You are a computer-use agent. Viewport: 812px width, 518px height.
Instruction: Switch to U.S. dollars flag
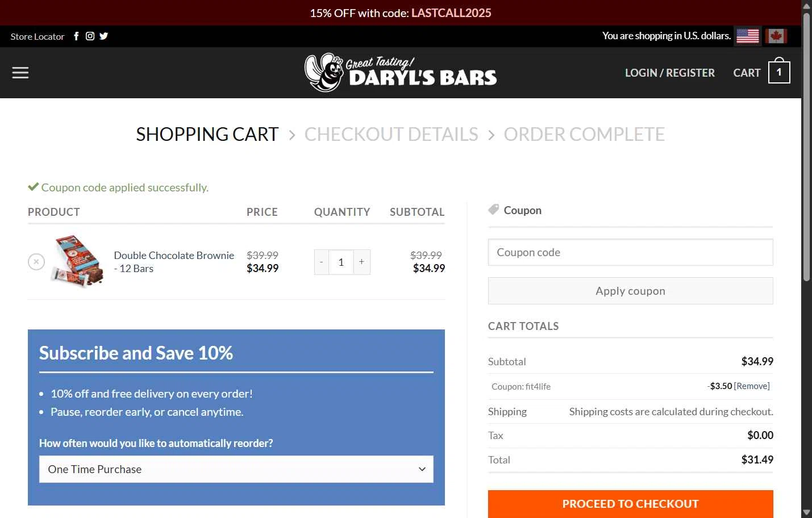(747, 36)
